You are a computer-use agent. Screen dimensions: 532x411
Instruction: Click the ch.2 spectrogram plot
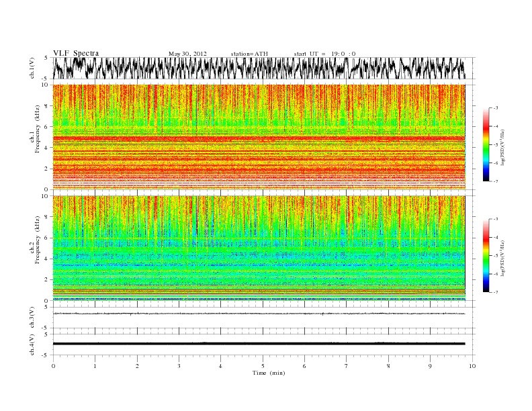(259, 248)
